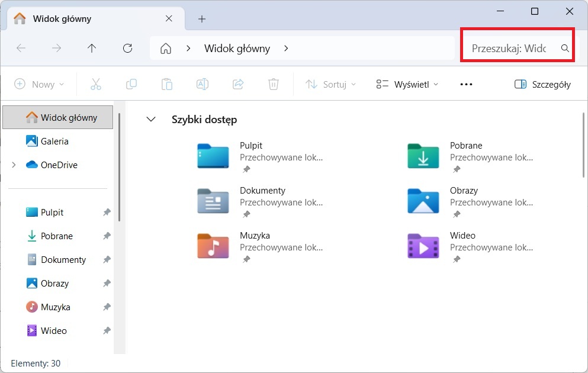Image resolution: width=588 pixels, height=373 pixels.
Task: Unpin Pulpit from the sidebar
Action: point(107,213)
